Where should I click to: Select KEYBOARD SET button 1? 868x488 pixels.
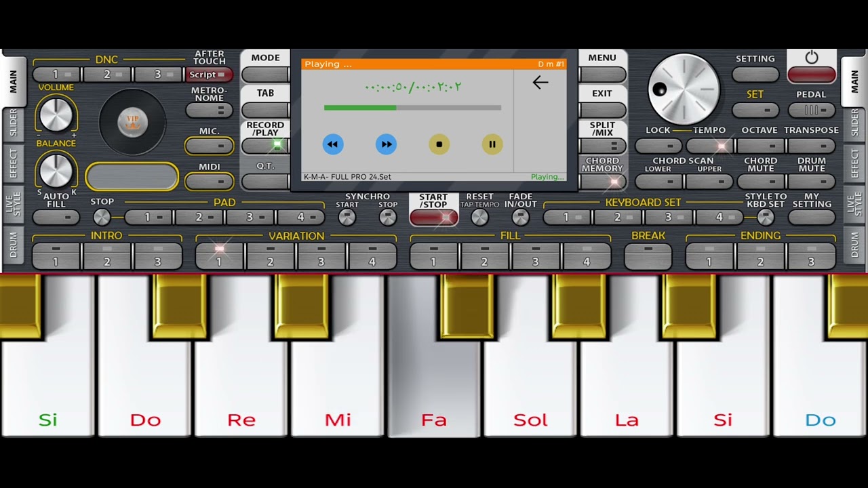[566, 217]
